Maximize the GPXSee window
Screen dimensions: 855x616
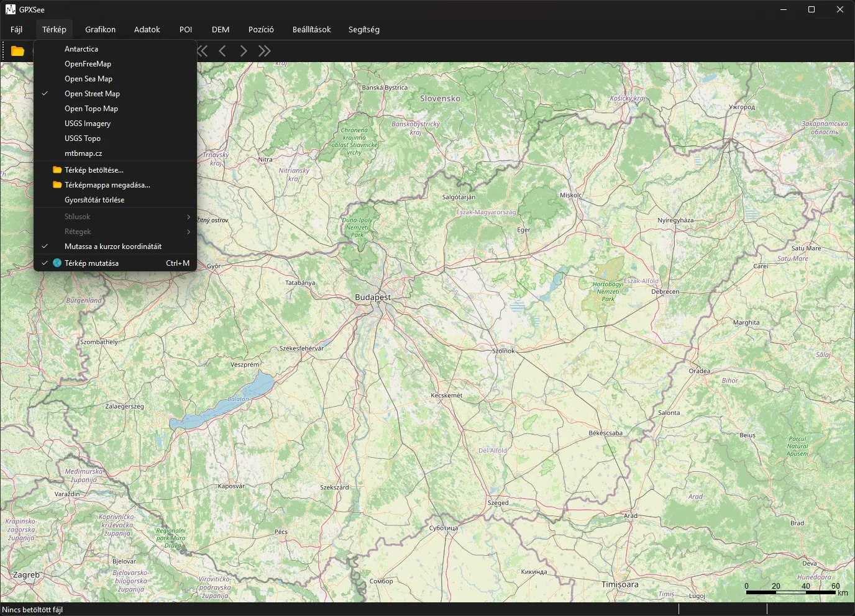pyautogui.click(x=812, y=9)
